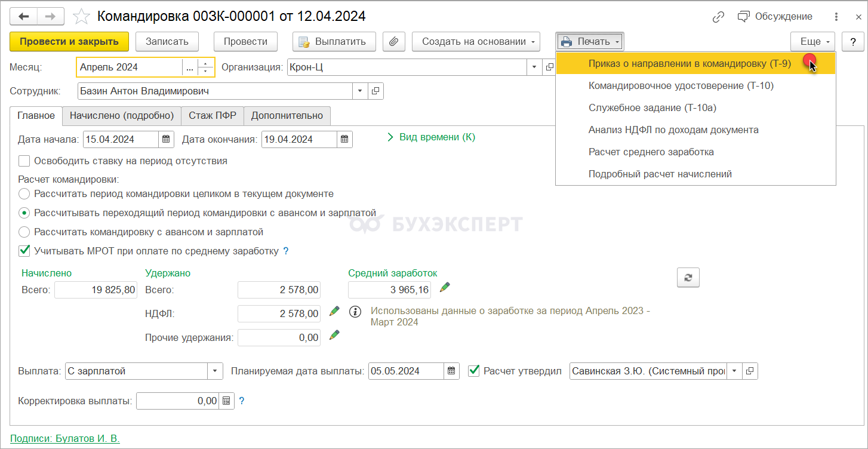868x449 pixels.
Task: Select Рассчитать командировку с авансом и зарплатой
Action: coord(24,232)
